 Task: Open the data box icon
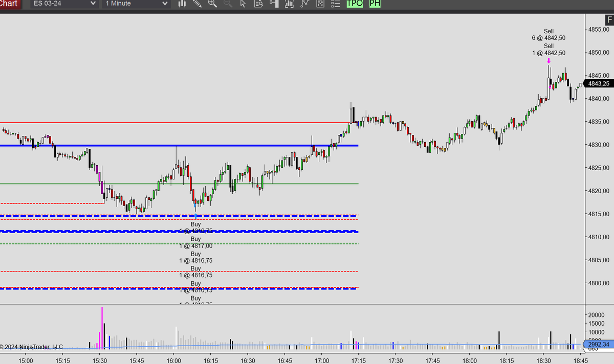pos(258,4)
